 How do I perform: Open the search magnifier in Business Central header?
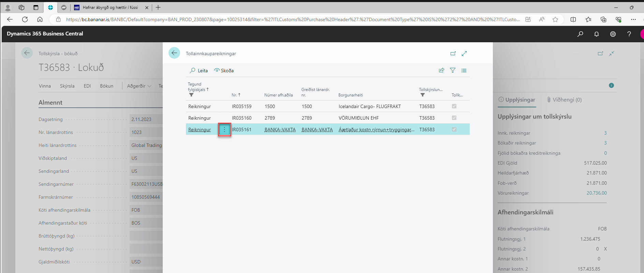pos(580,34)
